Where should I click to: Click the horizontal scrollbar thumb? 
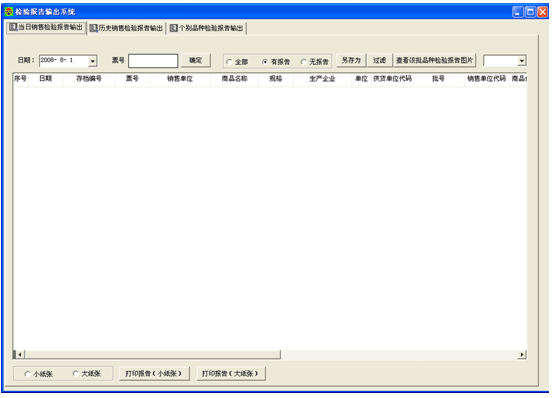pos(152,355)
